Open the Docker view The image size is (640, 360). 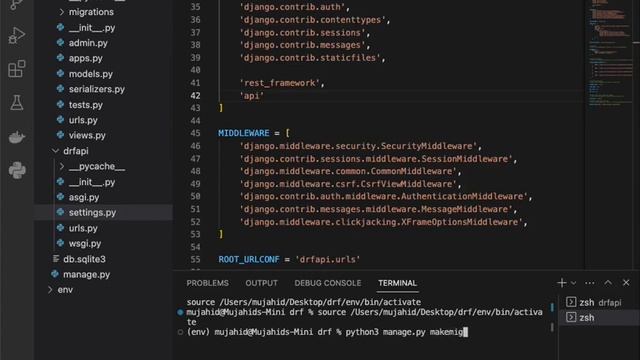(x=17, y=137)
